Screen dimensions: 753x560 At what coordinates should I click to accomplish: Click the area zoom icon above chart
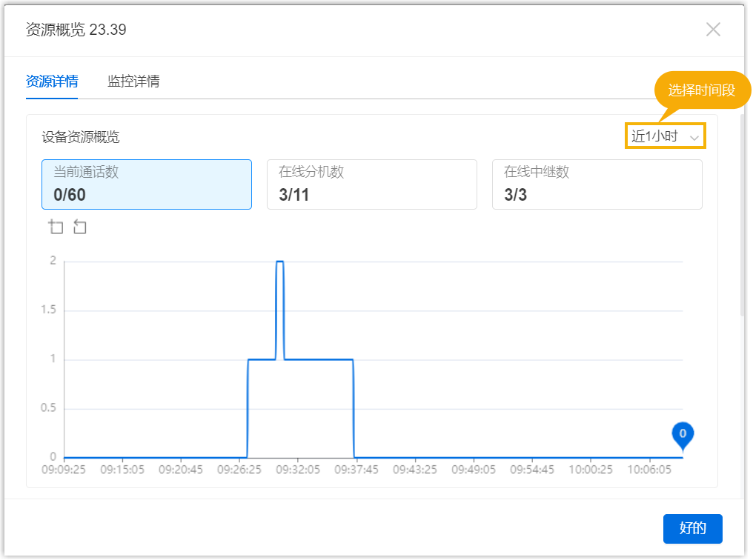point(56,227)
